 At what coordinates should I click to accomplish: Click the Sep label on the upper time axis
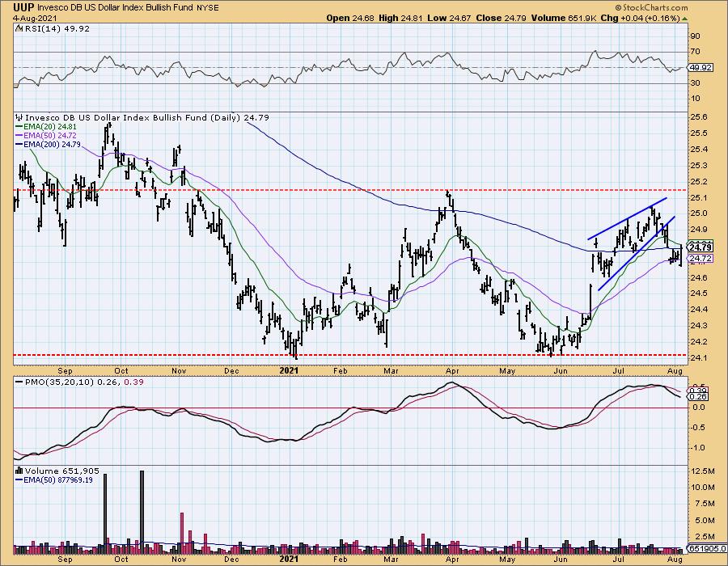coord(65,370)
